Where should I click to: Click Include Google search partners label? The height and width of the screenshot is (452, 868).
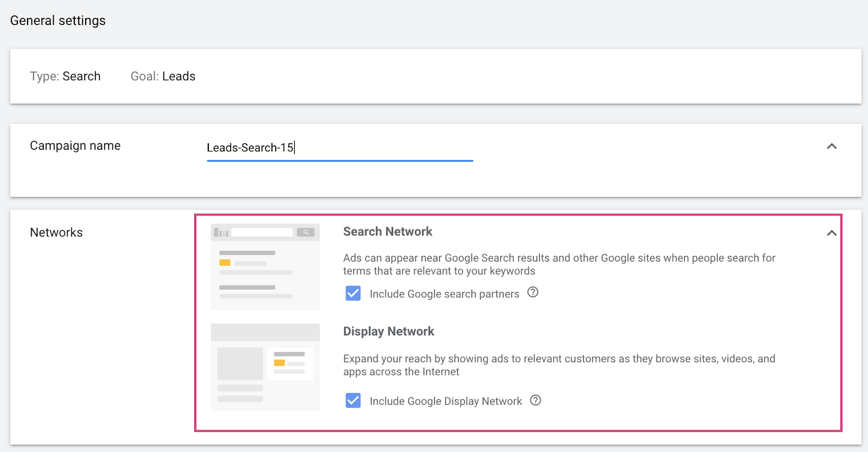(x=444, y=294)
